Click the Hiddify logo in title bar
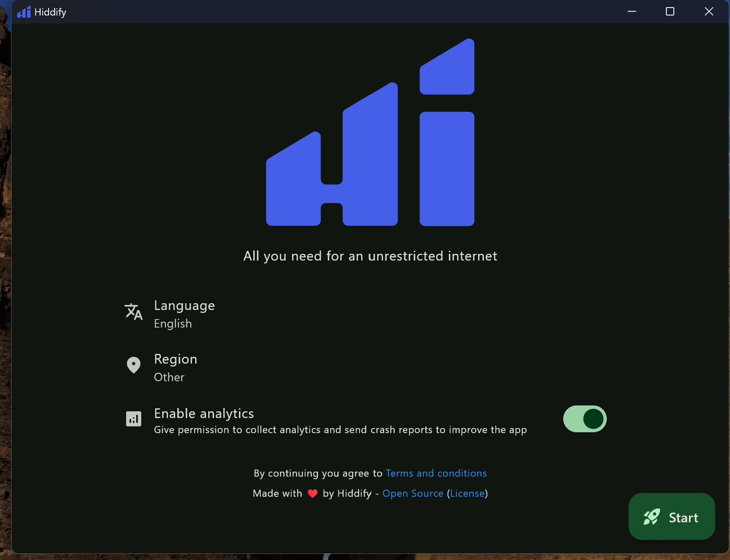Viewport: 730px width, 560px height. (24, 12)
